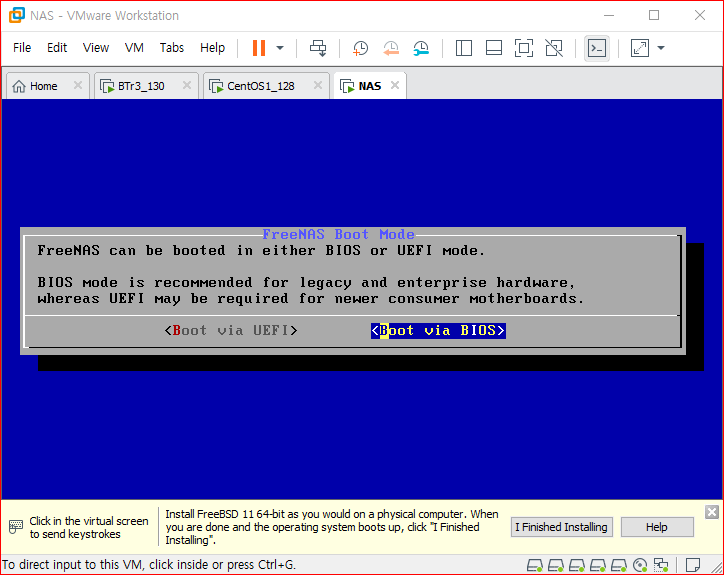The height and width of the screenshot is (575, 724).
Task: Click the 'To direct input to this VM' status text
Action: (x=149, y=565)
